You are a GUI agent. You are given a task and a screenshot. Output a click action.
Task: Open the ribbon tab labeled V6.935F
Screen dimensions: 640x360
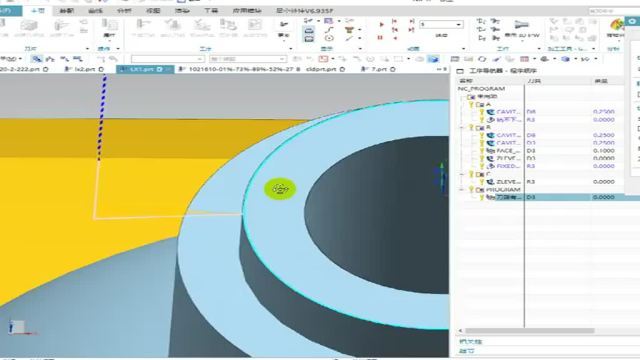[304, 11]
